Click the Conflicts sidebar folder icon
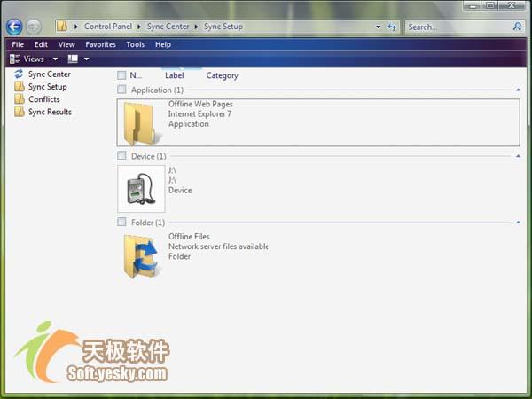 point(20,99)
